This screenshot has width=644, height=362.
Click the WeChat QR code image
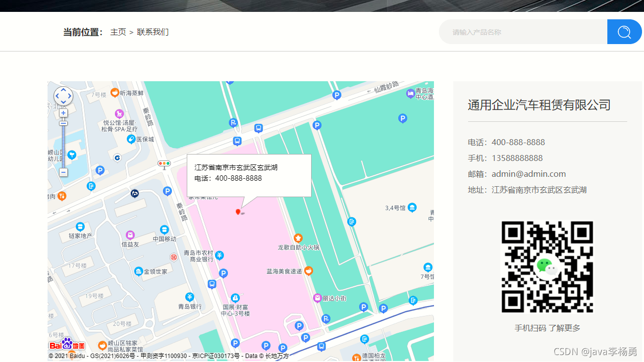(547, 266)
